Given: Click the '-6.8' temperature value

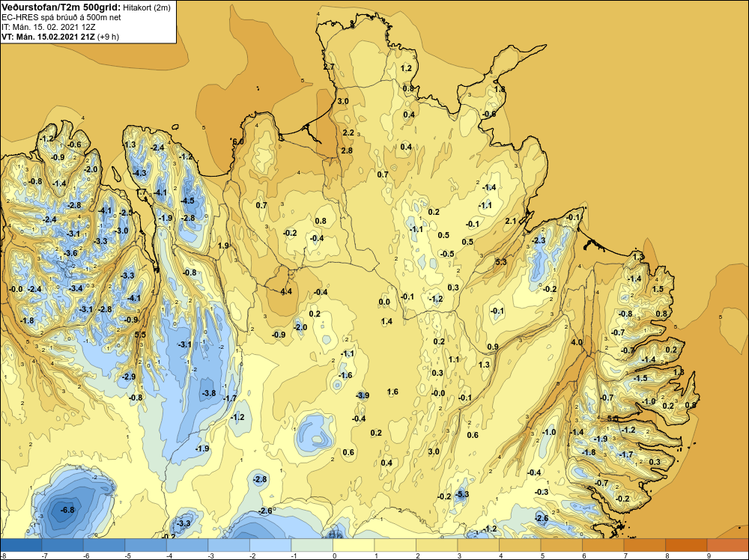Looking at the screenshot, I should point(67,510).
